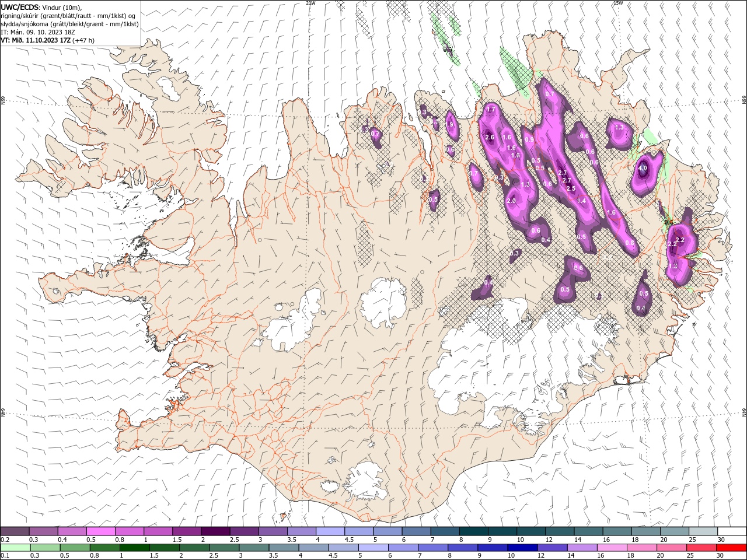Select the 'rigning/skúrir' legend description line
The height and width of the screenshot is (560, 747).
coord(68,16)
